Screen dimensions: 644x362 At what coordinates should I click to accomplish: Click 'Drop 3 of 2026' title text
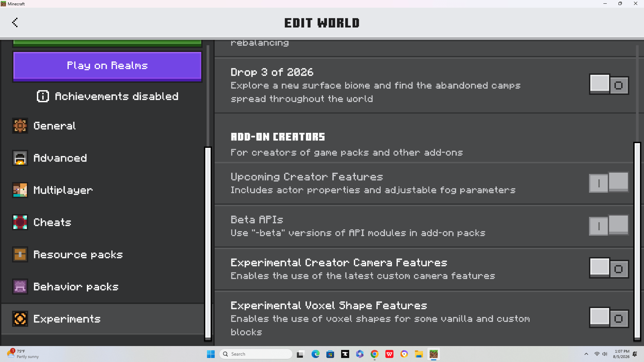pos(272,72)
